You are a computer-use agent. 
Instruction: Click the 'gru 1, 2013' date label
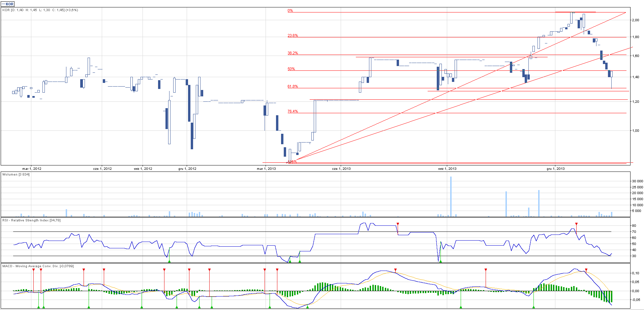(556, 169)
